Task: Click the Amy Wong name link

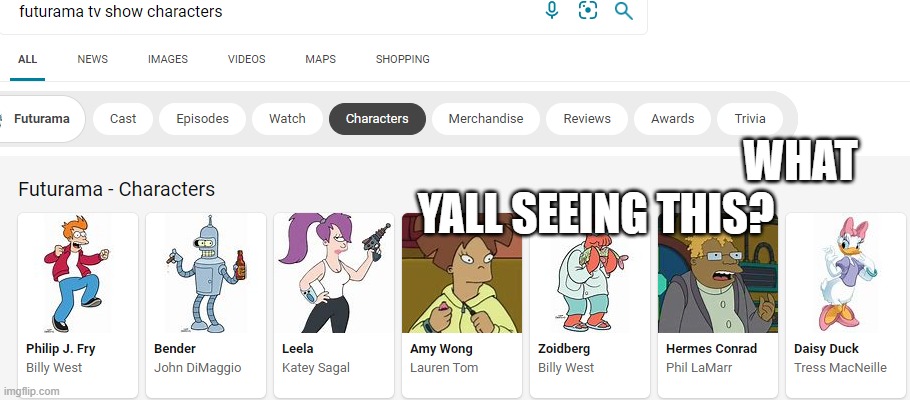Action: [x=441, y=349]
